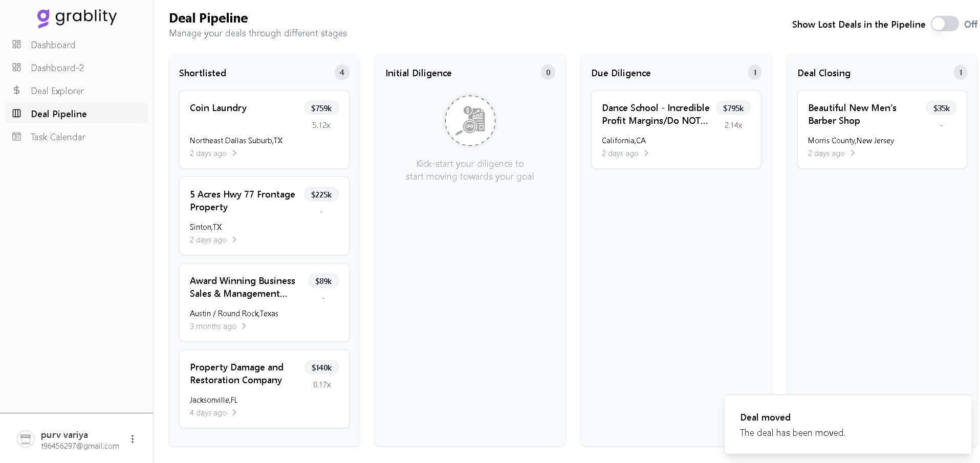Click the Task Calendar icon
Image resolution: width=980 pixels, height=463 pixels.
pos(17,137)
